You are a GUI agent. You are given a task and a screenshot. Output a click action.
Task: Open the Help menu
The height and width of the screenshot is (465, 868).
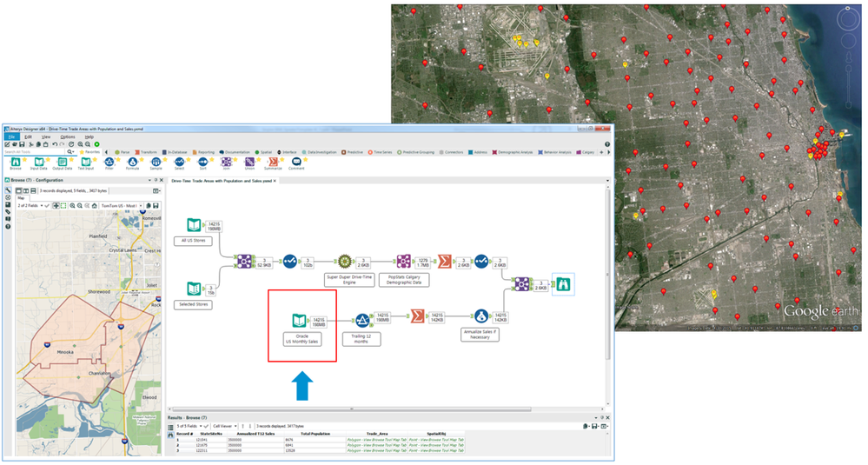click(x=89, y=136)
